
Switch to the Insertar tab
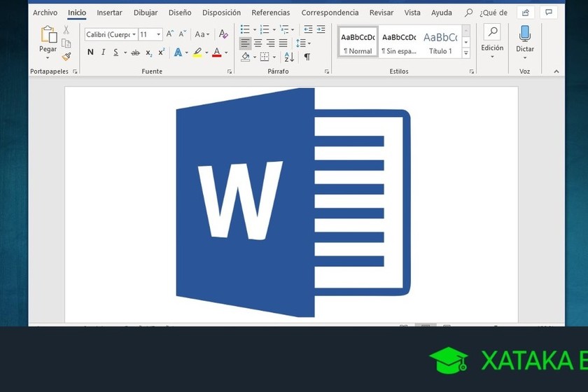109,13
